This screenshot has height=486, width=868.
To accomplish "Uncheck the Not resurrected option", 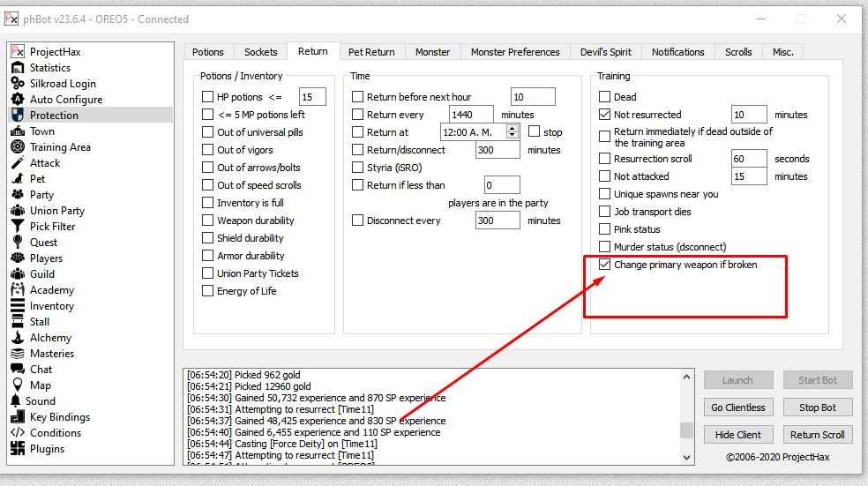I will click(604, 115).
